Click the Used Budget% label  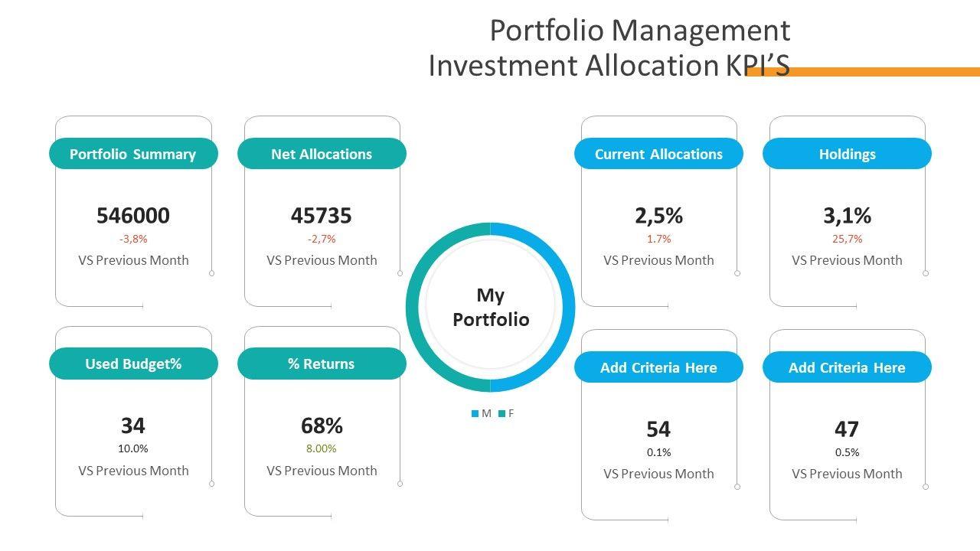tap(133, 364)
